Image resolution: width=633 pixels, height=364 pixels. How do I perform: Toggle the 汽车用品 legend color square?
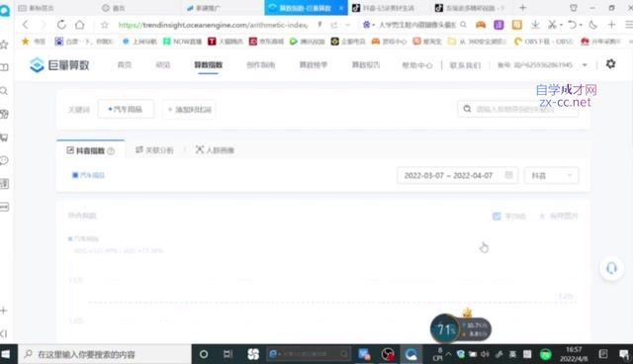pyautogui.click(x=75, y=175)
